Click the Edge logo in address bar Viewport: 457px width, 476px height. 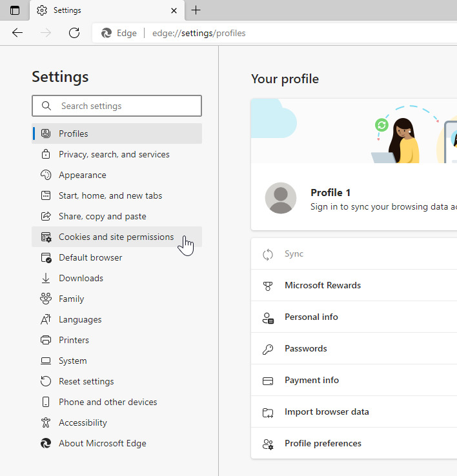107,33
